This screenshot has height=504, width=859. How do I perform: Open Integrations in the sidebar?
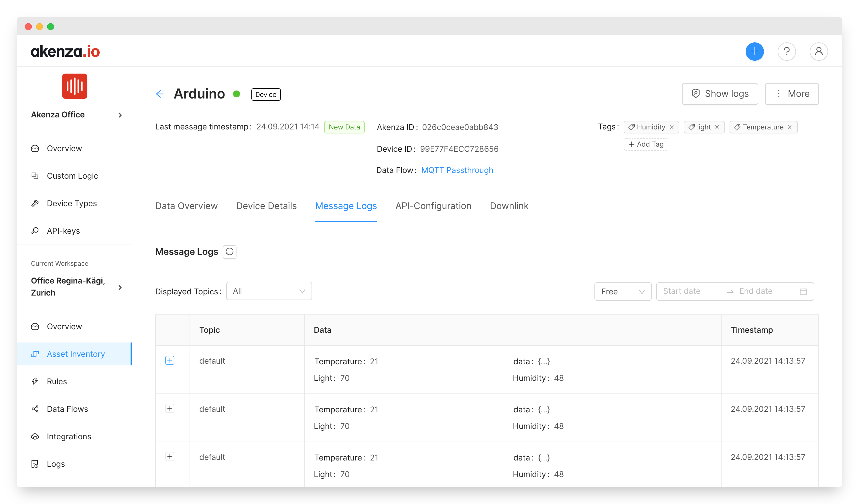tap(69, 436)
